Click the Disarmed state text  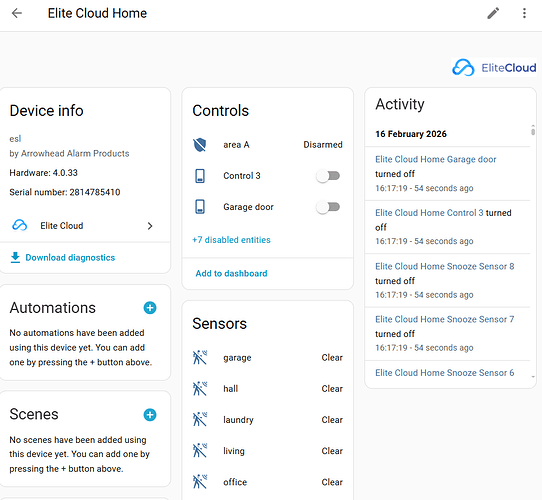tap(323, 145)
